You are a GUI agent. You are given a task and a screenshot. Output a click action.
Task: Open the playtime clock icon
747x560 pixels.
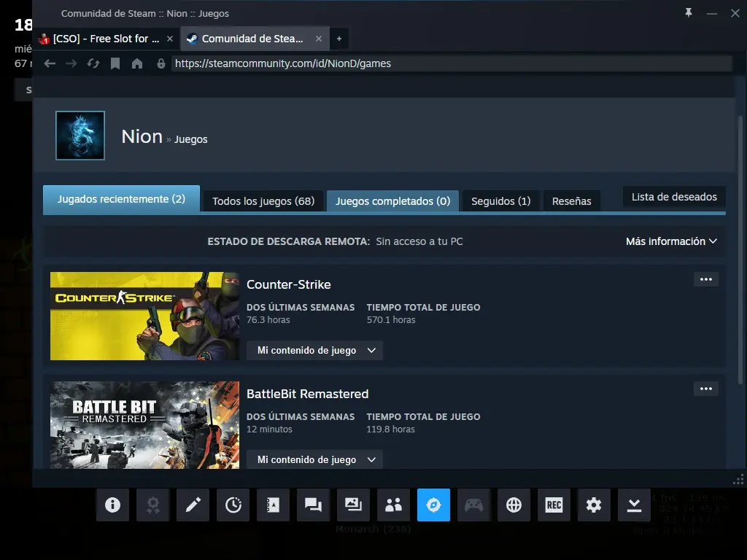[233, 505]
